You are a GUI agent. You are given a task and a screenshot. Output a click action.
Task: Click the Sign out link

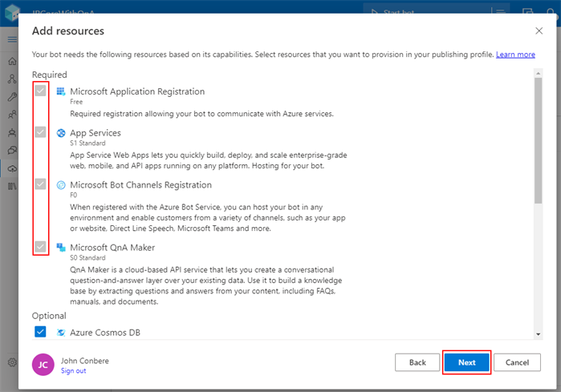point(73,371)
